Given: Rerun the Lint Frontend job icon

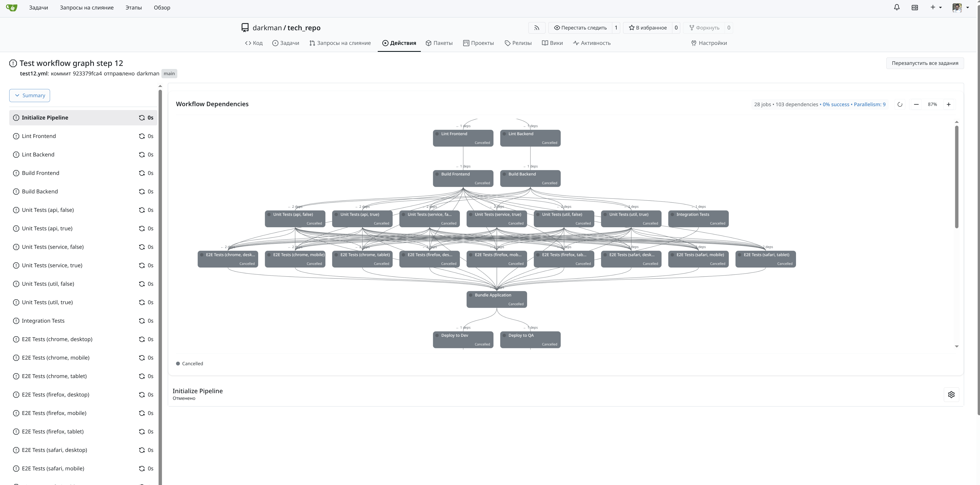Looking at the screenshot, I should click(142, 136).
